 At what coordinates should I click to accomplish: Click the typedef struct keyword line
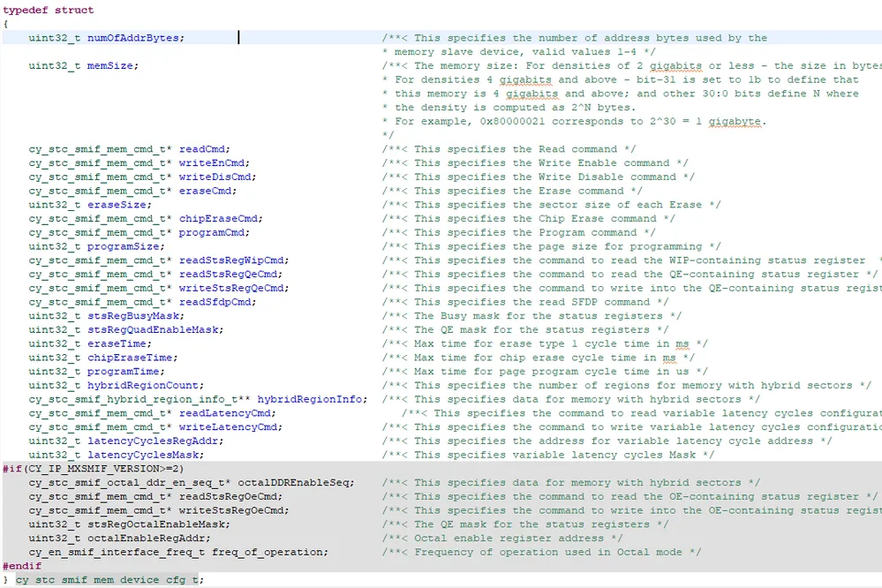49,10
